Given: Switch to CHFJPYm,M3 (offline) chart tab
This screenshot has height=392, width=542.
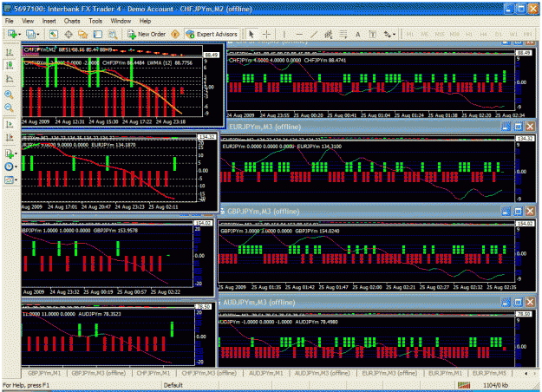Looking at the screenshot, I should click(209, 373).
